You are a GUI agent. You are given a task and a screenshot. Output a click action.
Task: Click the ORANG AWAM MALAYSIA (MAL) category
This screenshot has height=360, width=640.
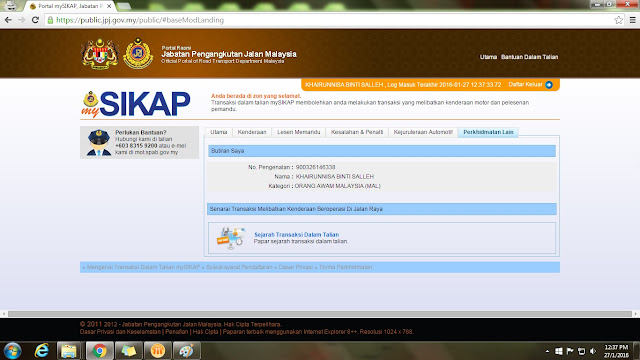(338, 186)
